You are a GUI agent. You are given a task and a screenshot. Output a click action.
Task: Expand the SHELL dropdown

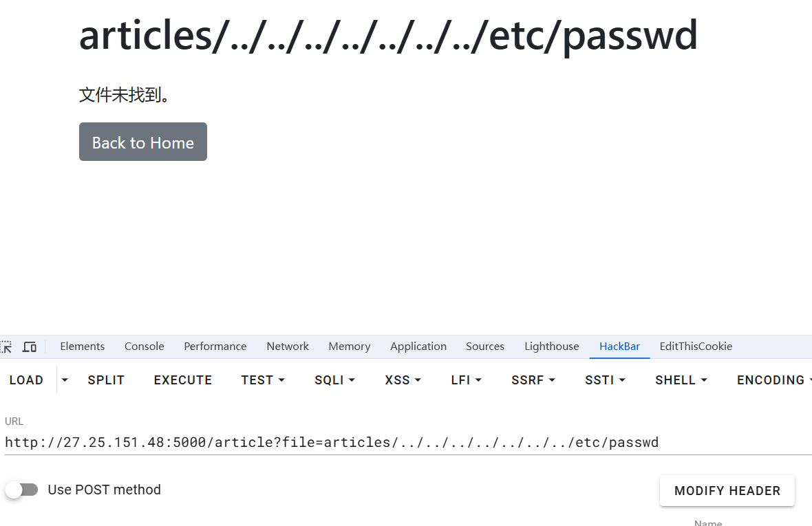pos(681,380)
